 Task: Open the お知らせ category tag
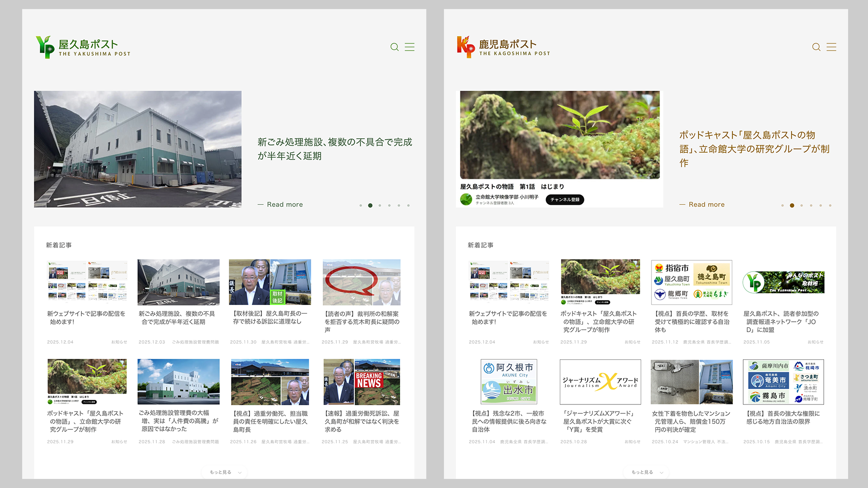point(119,342)
